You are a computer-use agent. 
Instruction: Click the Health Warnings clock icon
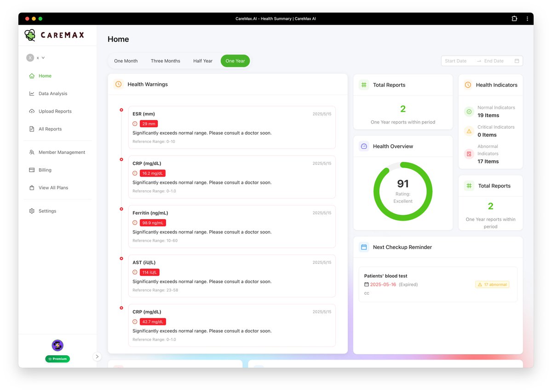click(118, 84)
